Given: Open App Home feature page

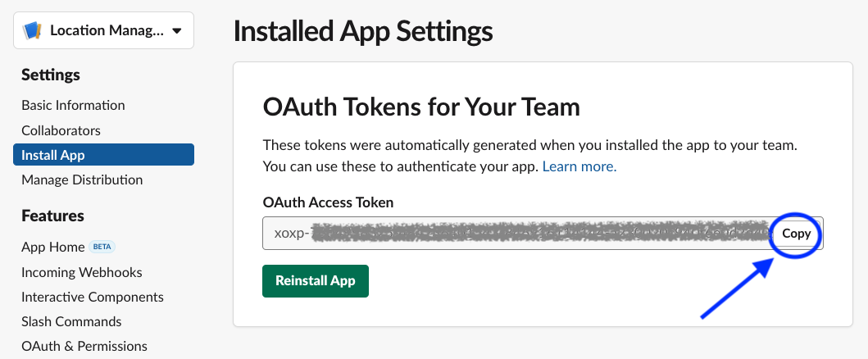Looking at the screenshot, I should (52, 247).
